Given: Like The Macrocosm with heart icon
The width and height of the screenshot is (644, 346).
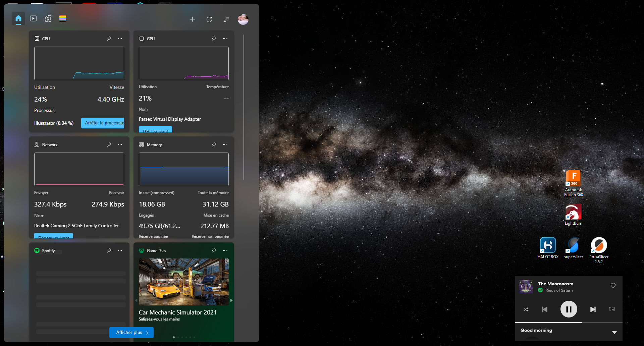Looking at the screenshot, I should 613,286.
